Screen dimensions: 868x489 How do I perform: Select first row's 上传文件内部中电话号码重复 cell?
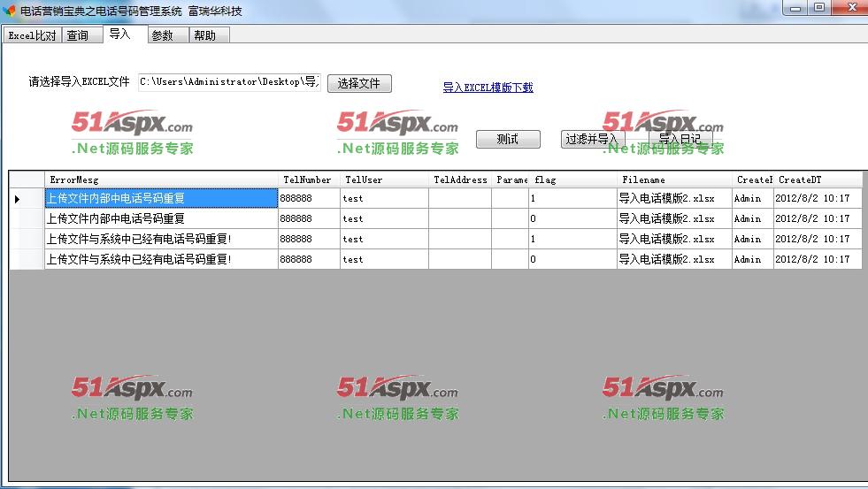point(161,198)
